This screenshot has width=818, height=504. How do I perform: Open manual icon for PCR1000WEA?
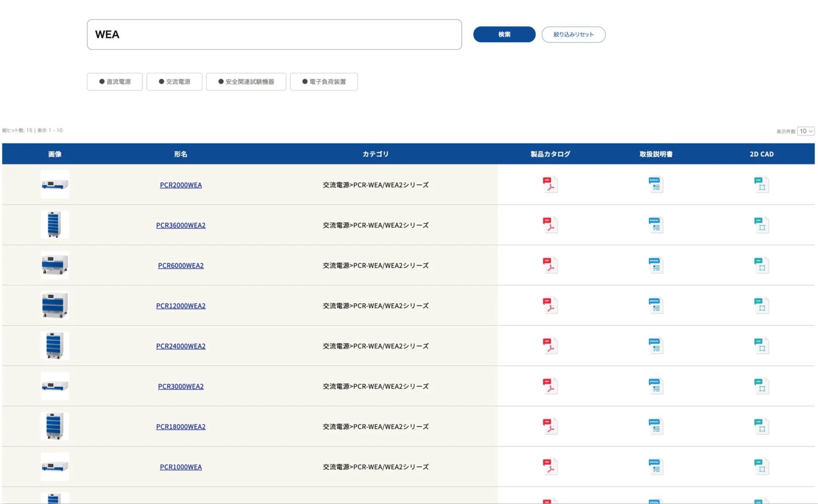[656, 467]
